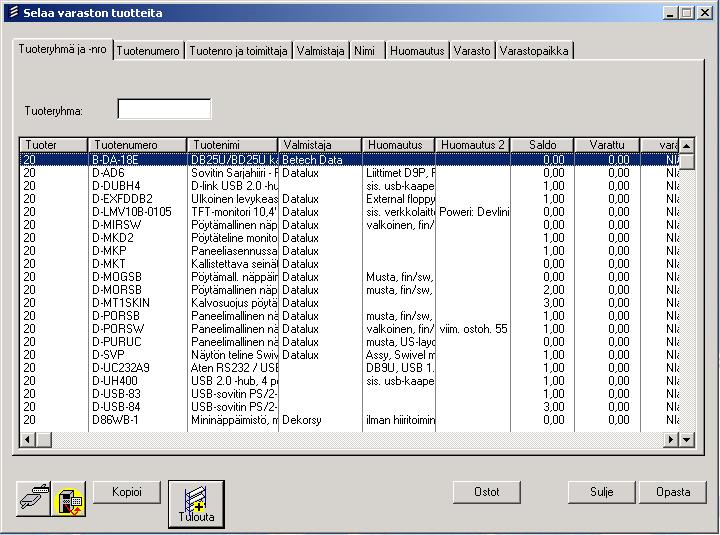Open the Varastopaikka tab

pos(534,51)
